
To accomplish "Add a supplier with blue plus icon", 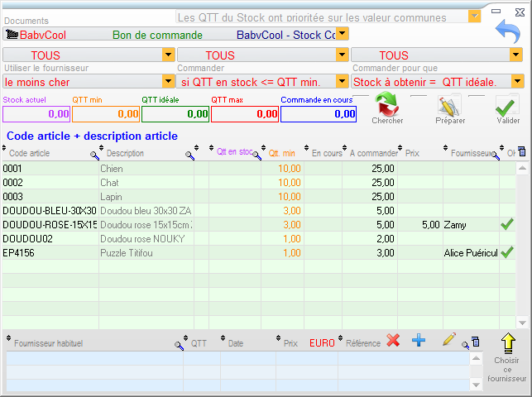I will click(419, 341).
